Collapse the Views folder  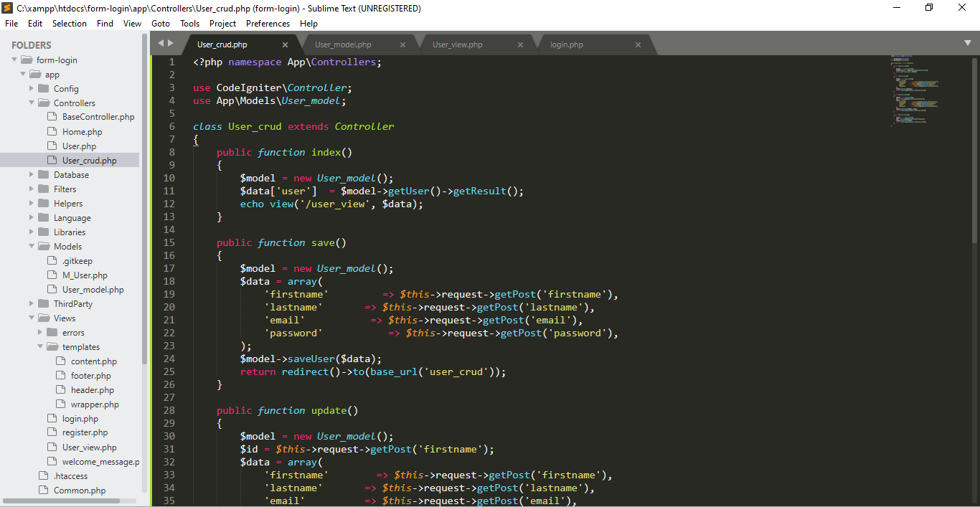[x=32, y=318]
